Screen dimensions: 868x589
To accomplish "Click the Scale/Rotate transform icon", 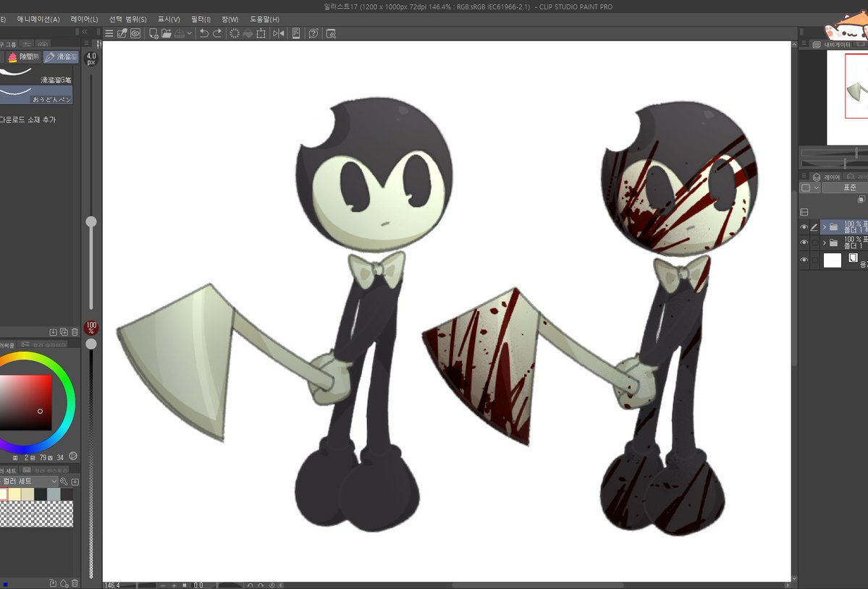I will 261,33.
